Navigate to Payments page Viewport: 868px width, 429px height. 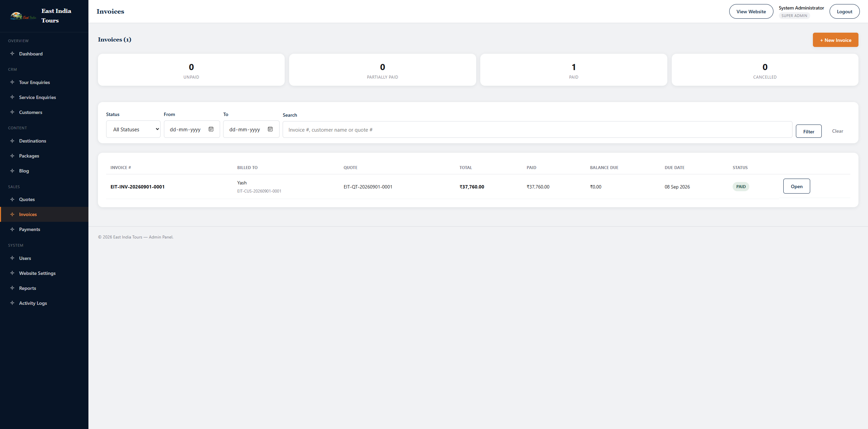44,229
